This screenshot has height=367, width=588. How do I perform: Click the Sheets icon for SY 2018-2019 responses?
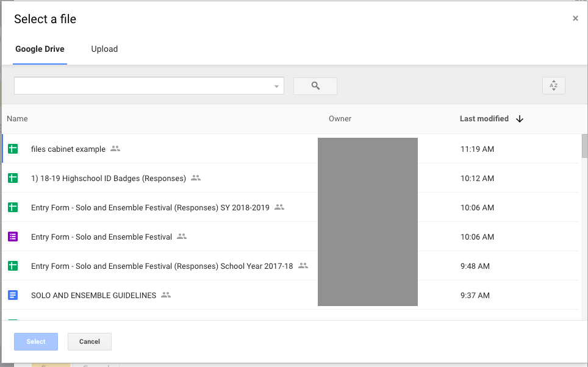13,207
